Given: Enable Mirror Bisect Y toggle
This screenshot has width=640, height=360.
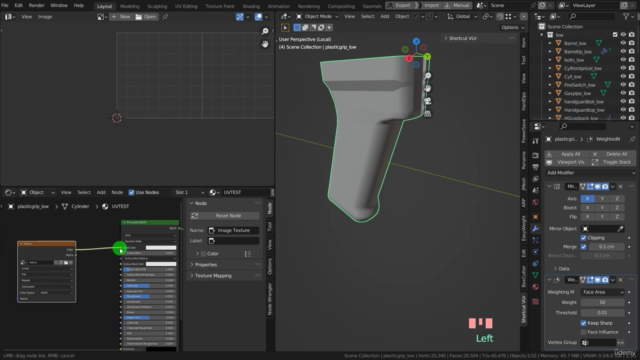Looking at the screenshot, I should 602,207.
